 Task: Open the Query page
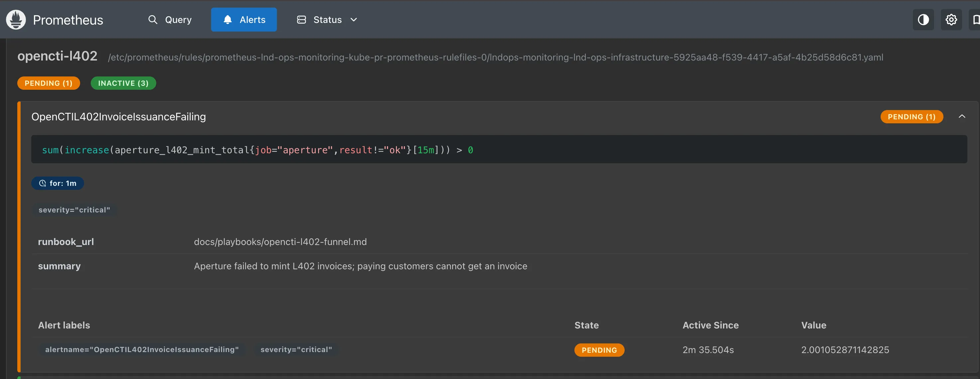pyautogui.click(x=170, y=20)
